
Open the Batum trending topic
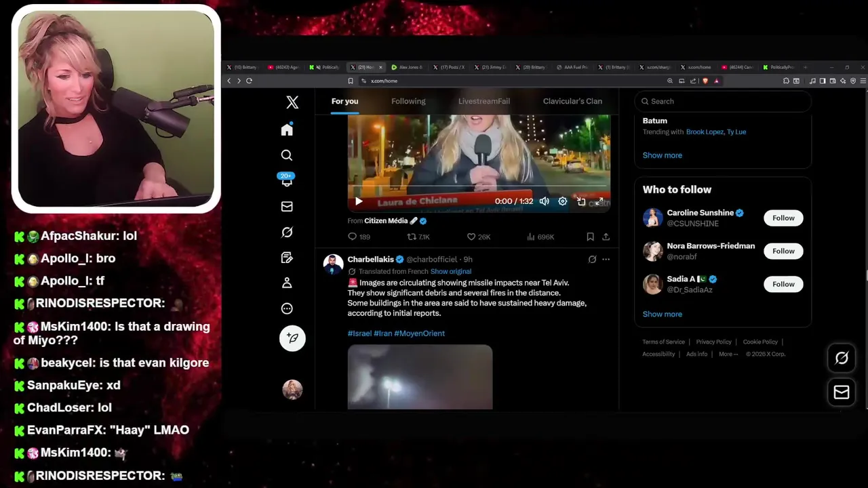tap(655, 121)
